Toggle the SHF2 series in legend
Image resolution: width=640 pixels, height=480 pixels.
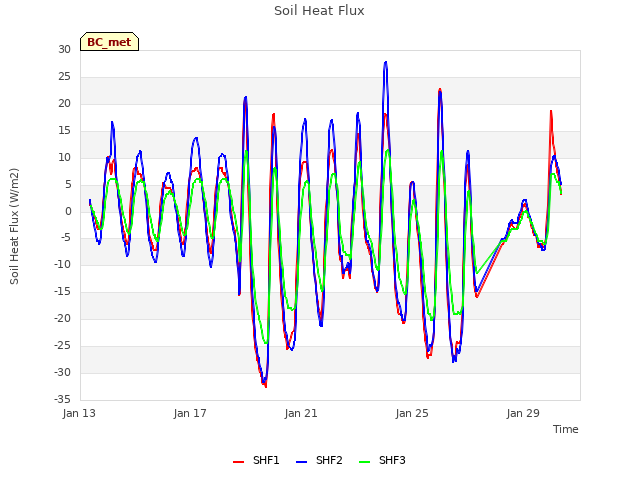(319, 460)
